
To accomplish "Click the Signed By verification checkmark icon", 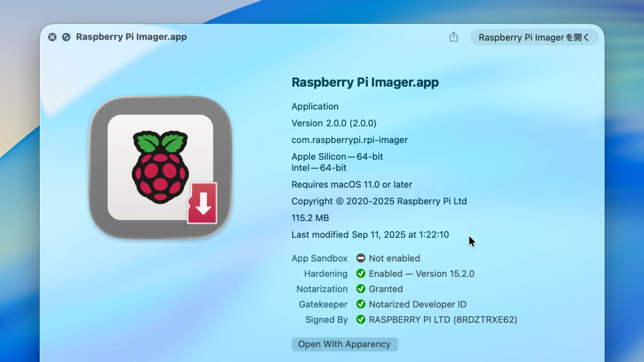I will pos(361,320).
